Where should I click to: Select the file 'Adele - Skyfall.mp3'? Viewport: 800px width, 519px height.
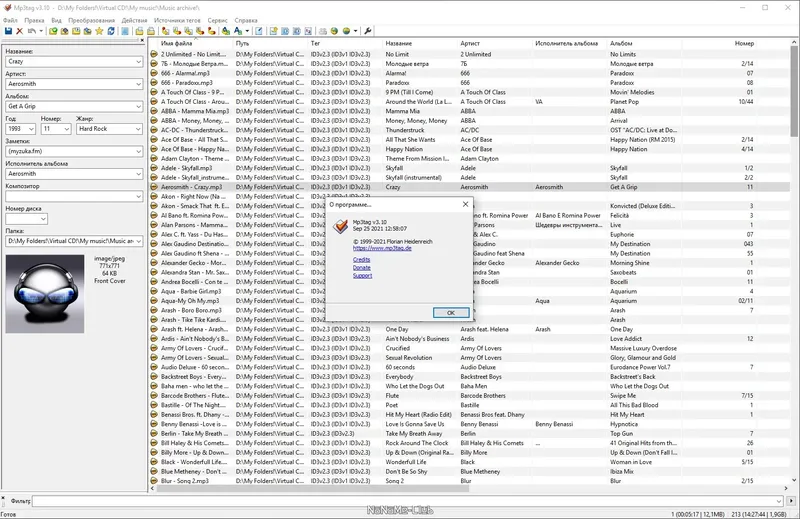186,168
